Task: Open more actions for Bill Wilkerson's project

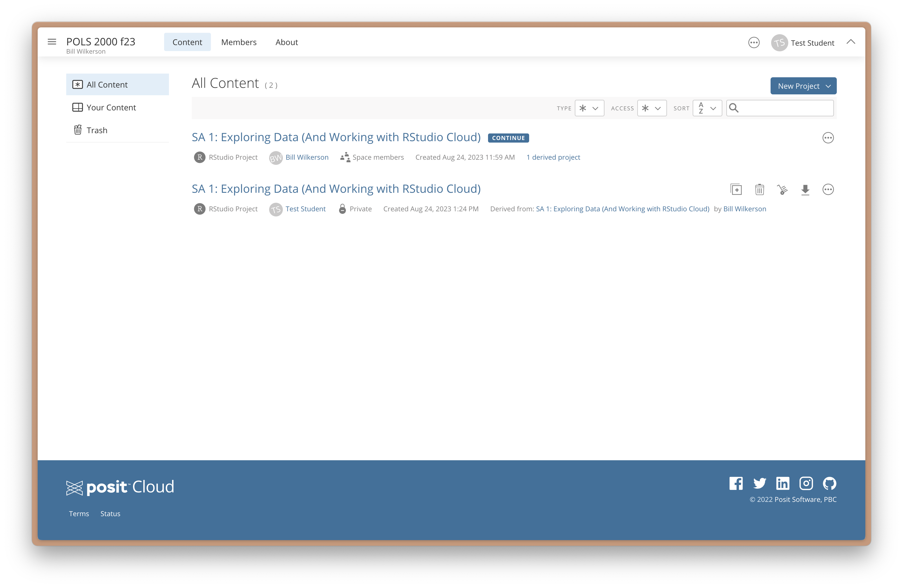Action: tap(828, 138)
